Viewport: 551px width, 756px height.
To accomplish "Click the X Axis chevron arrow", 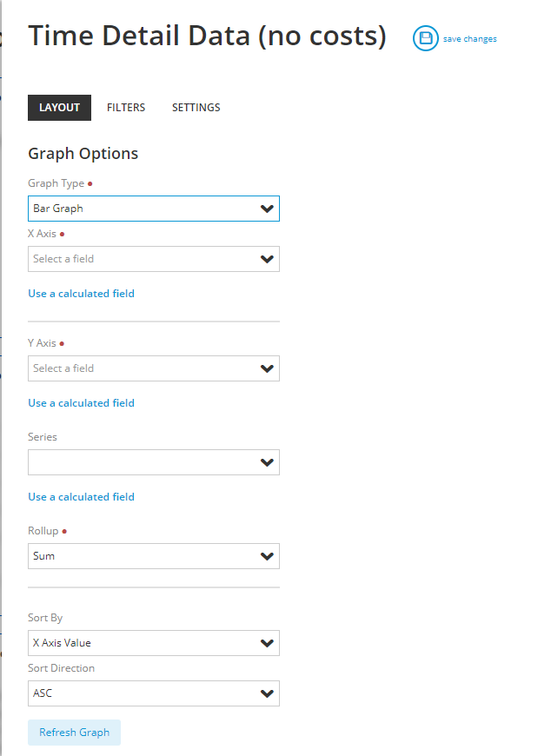I will [267, 259].
